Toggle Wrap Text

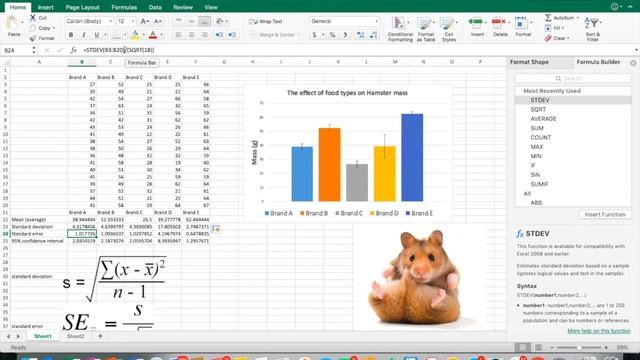(266, 22)
